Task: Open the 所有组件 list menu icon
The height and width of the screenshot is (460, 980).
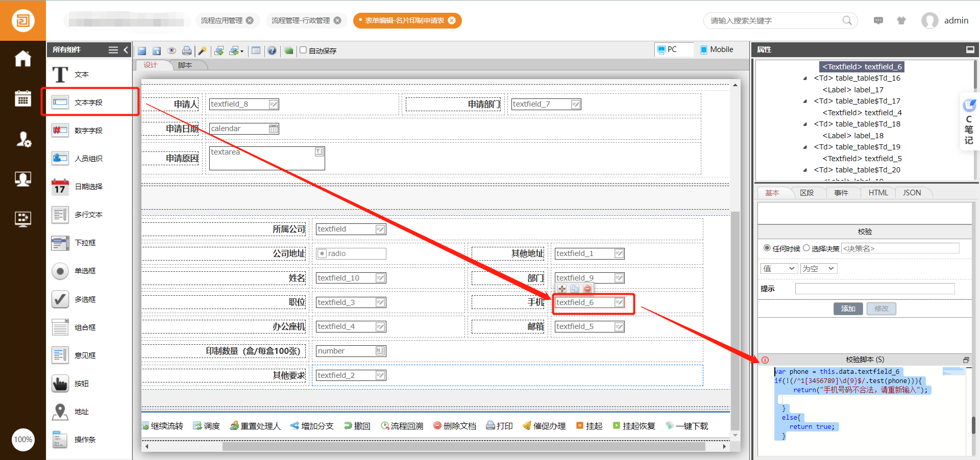Action: tap(113, 49)
